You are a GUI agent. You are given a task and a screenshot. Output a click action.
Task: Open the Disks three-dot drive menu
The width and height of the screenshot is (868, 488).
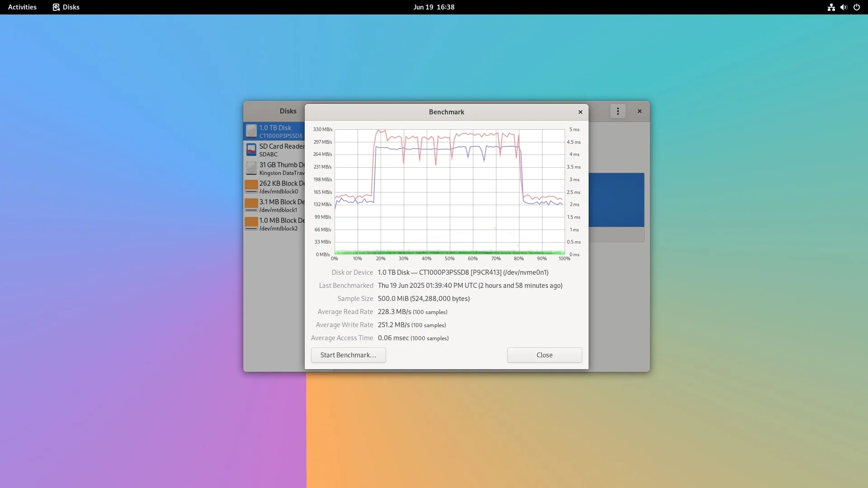pos(618,111)
